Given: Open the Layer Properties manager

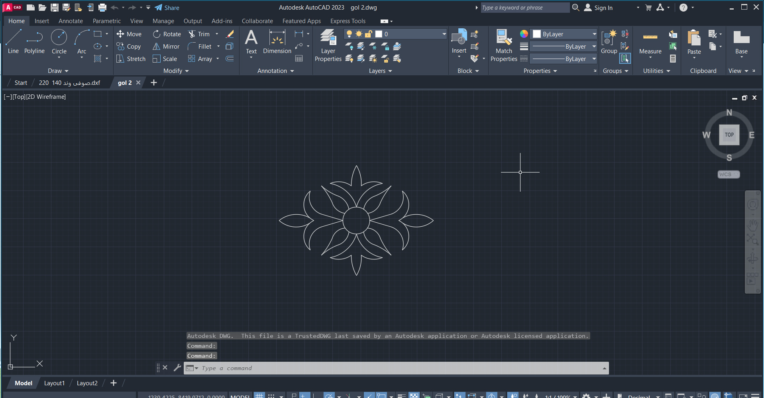Looking at the screenshot, I should [x=328, y=45].
